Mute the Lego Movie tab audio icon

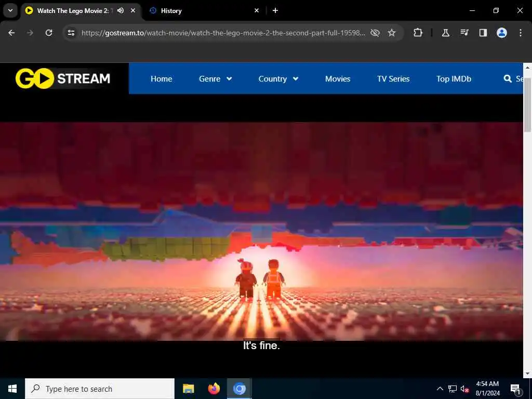point(121,10)
